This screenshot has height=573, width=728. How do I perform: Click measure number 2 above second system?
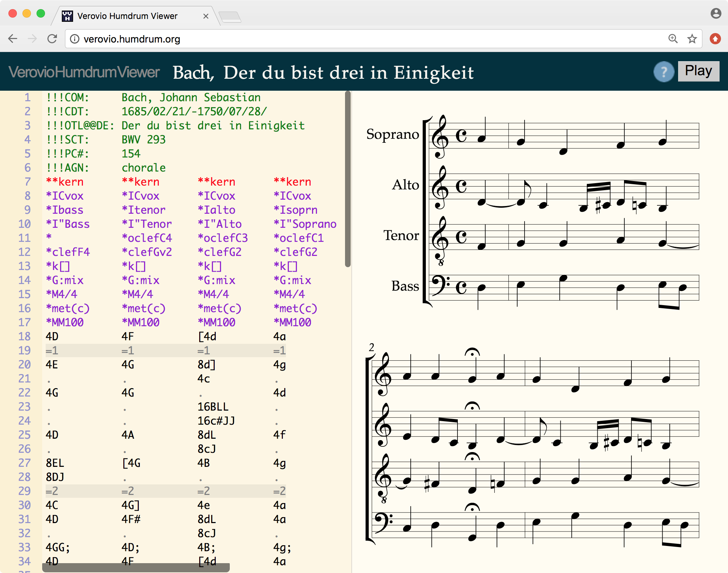[x=371, y=347]
